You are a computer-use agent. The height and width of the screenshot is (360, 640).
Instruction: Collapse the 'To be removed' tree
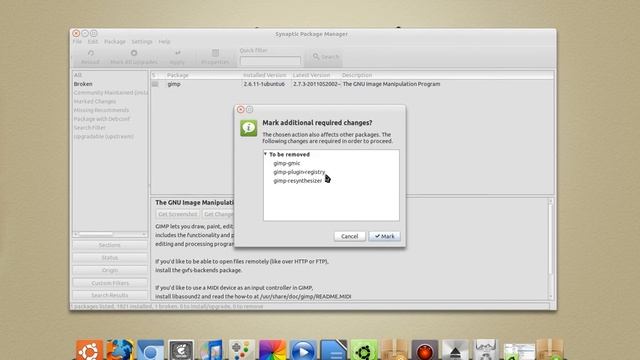coord(265,154)
